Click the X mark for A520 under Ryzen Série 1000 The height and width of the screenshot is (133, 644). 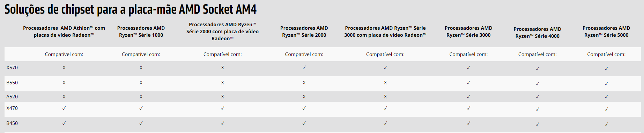[141, 97]
